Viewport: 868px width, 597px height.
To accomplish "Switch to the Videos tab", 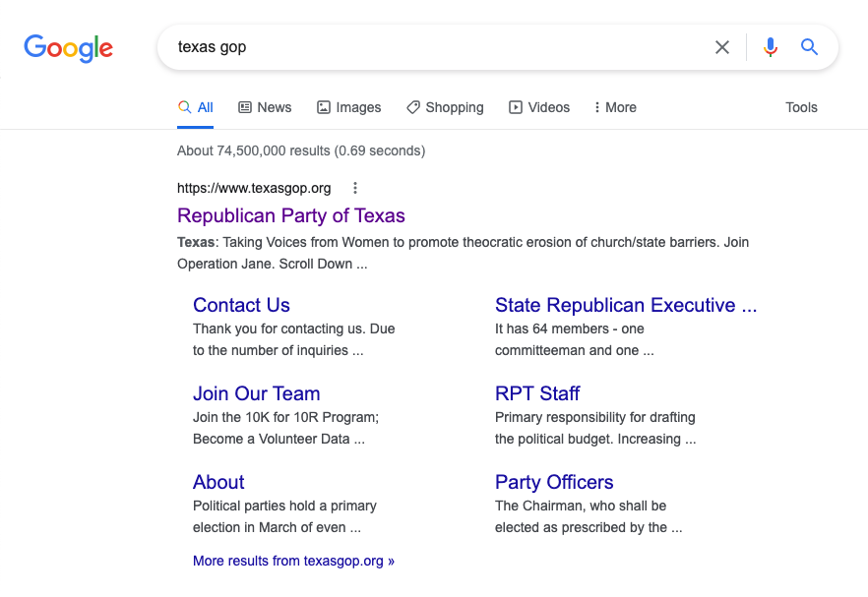I will point(539,107).
